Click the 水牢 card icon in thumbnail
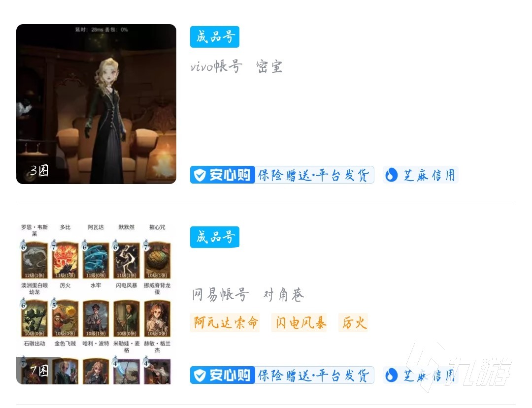This screenshot has height=408, width=532. coord(96,260)
